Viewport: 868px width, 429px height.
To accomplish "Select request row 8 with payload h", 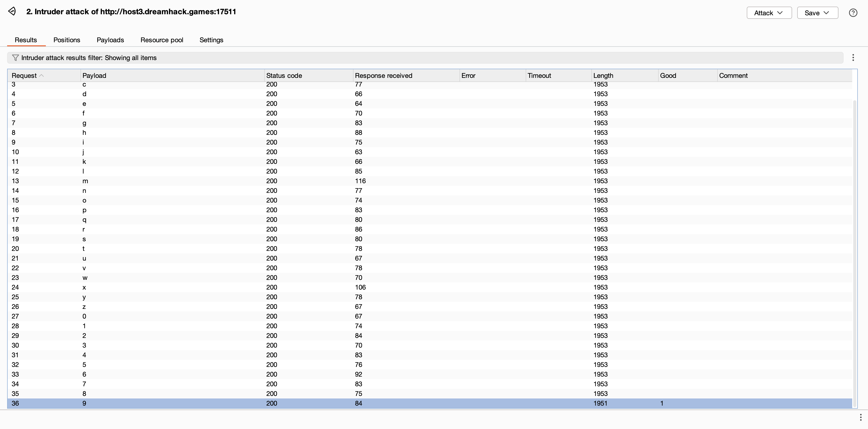I will [x=430, y=133].
